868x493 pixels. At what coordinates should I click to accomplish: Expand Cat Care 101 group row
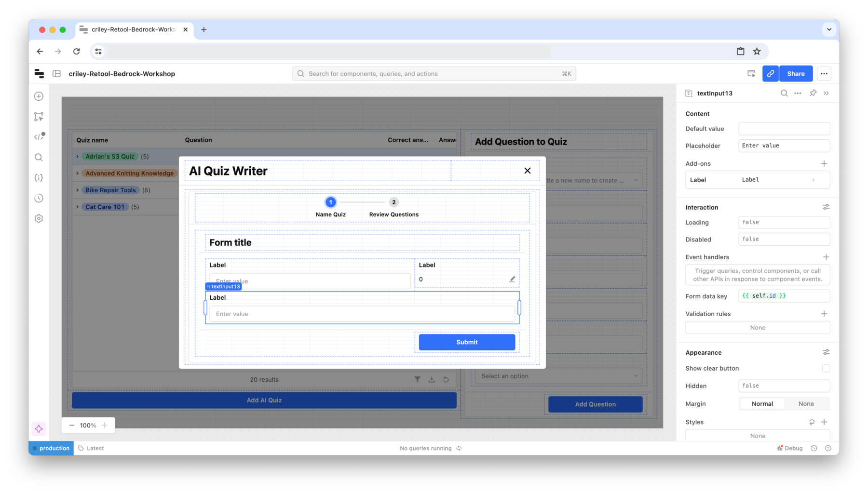pyautogui.click(x=78, y=207)
